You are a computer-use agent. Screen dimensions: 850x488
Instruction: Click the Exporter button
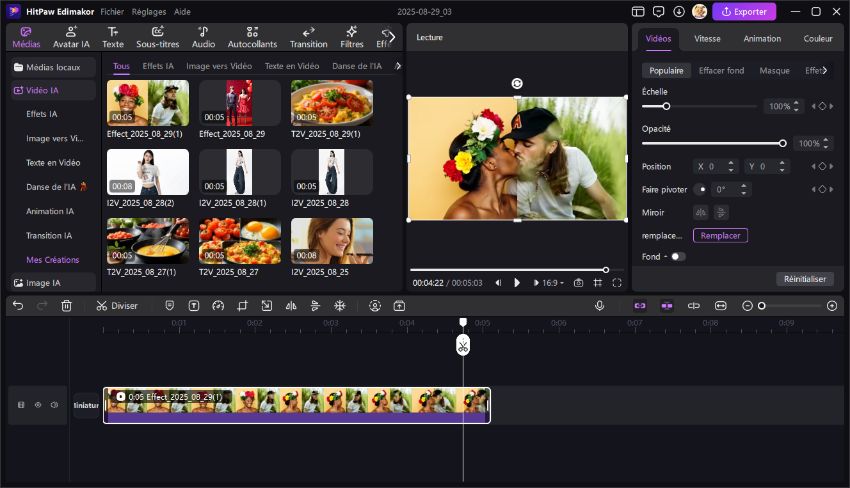pos(744,11)
